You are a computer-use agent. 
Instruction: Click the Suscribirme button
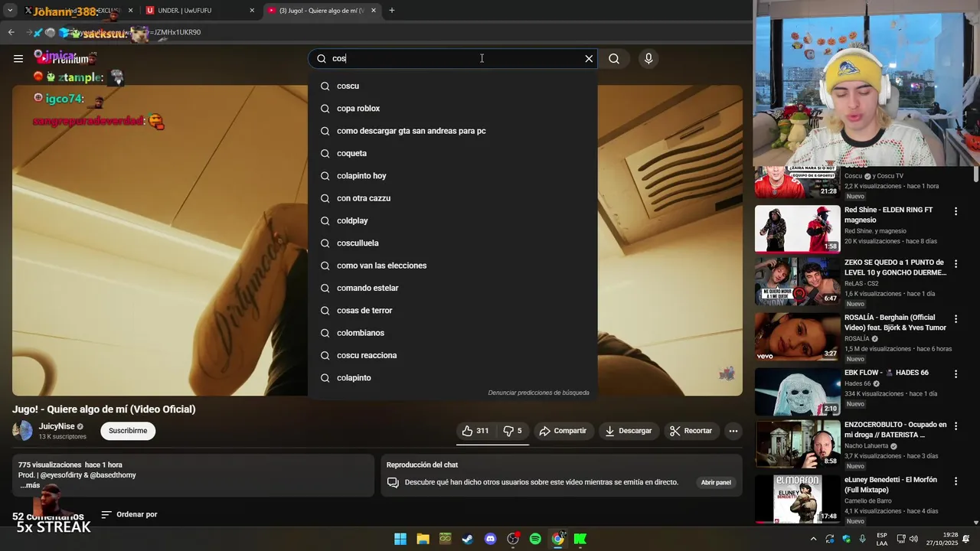point(128,431)
